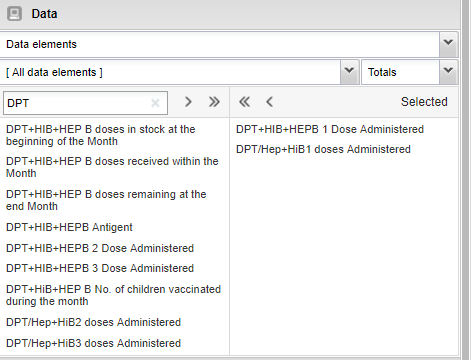Viewport: 471px width, 360px height.
Task: Click the Selected header label
Action: (x=424, y=102)
